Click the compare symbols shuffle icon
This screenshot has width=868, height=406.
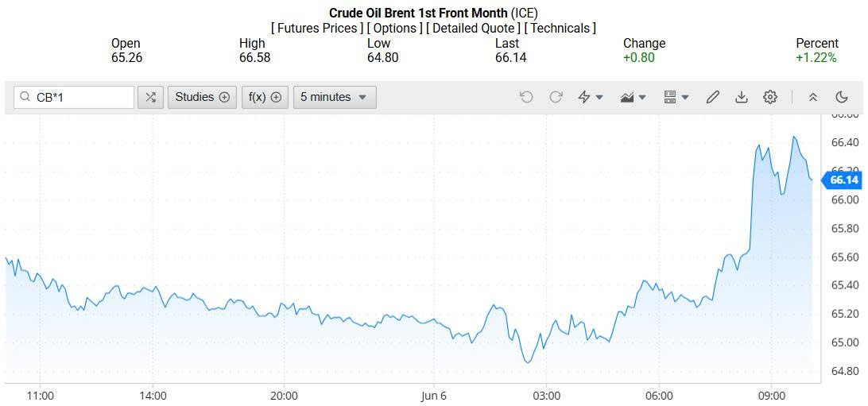pyautogui.click(x=150, y=97)
